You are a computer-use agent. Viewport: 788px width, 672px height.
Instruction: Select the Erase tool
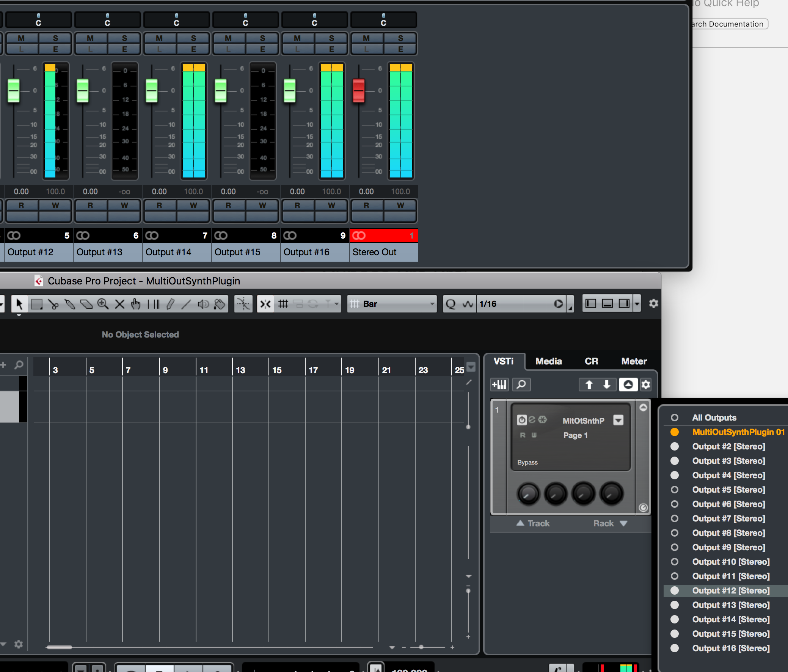86,304
